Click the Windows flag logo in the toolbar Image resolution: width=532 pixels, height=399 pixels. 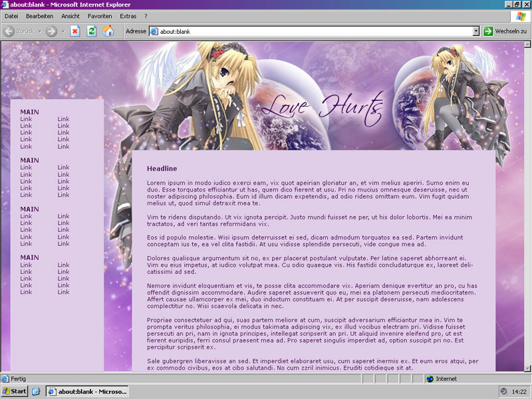click(521, 16)
